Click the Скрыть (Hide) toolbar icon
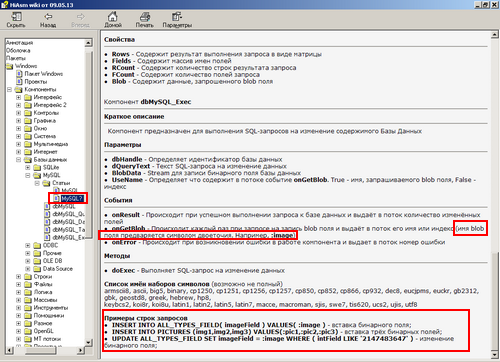The width and height of the screenshot is (500, 362). (16, 17)
